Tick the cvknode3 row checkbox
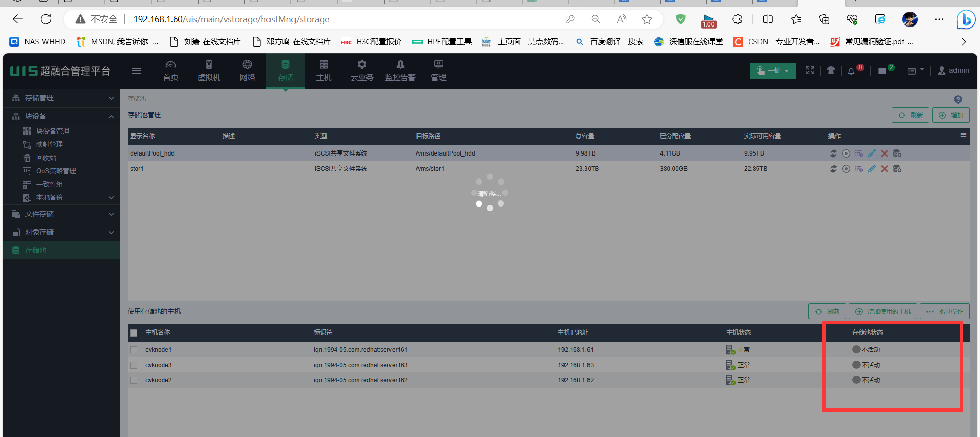The height and width of the screenshot is (437, 980). click(x=134, y=365)
